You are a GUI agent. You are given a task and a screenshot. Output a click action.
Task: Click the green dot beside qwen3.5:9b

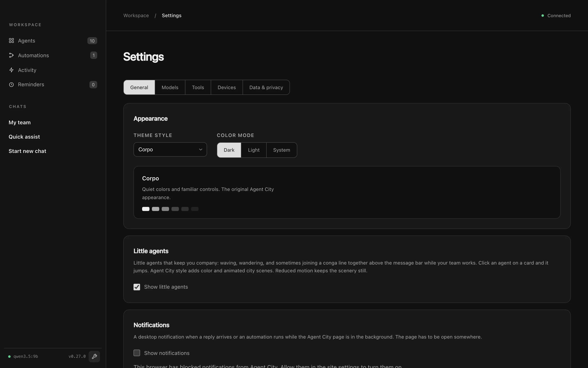9,357
